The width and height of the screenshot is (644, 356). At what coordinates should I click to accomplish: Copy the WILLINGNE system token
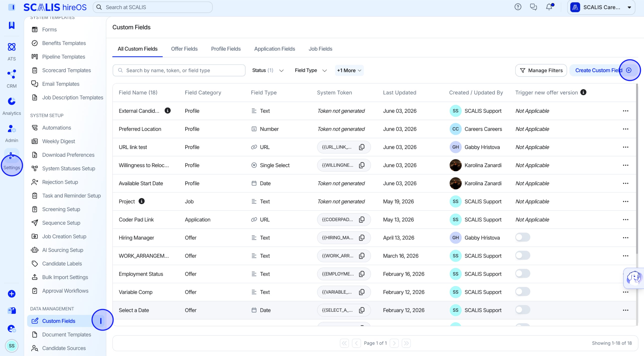(x=362, y=165)
